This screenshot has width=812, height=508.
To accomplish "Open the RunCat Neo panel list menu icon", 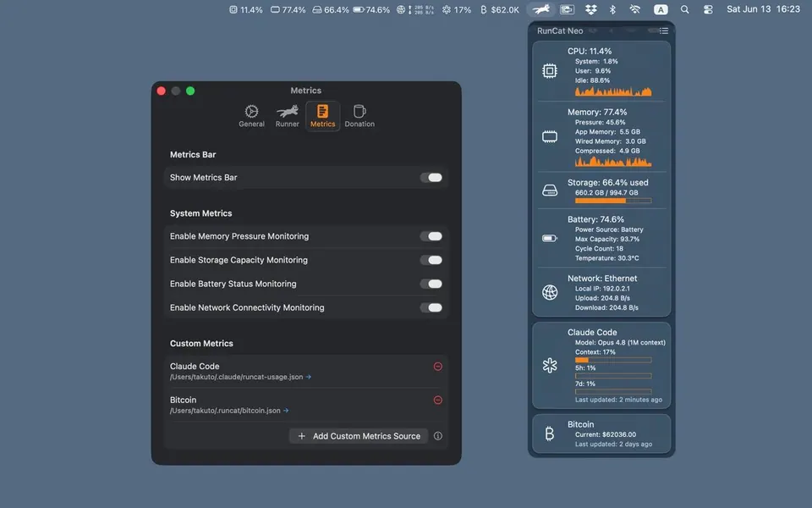I will (x=663, y=31).
